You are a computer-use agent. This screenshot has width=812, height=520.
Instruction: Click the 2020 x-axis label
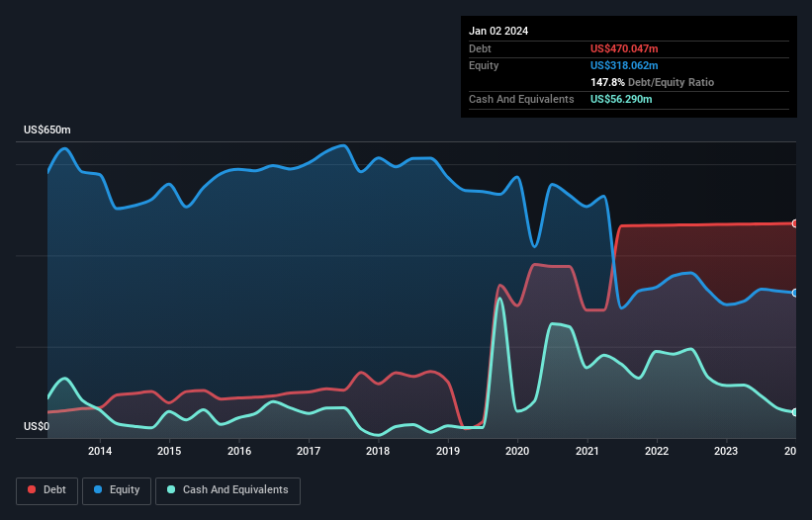(x=517, y=451)
